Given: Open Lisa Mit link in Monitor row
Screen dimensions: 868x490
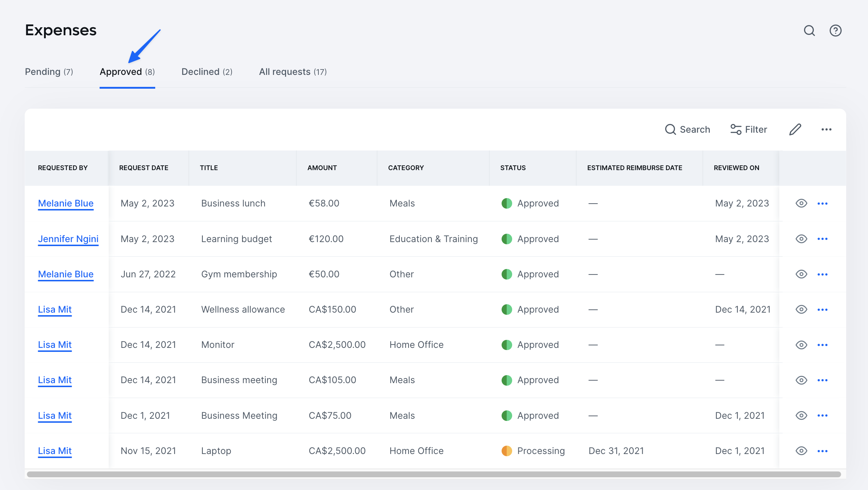Looking at the screenshot, I should click(55, 345).
